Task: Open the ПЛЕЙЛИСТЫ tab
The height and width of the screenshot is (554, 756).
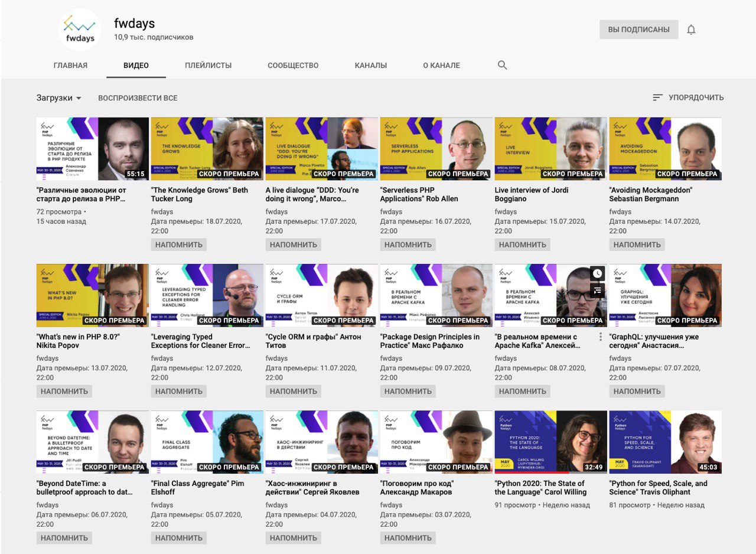Action: tap(208, 66)
